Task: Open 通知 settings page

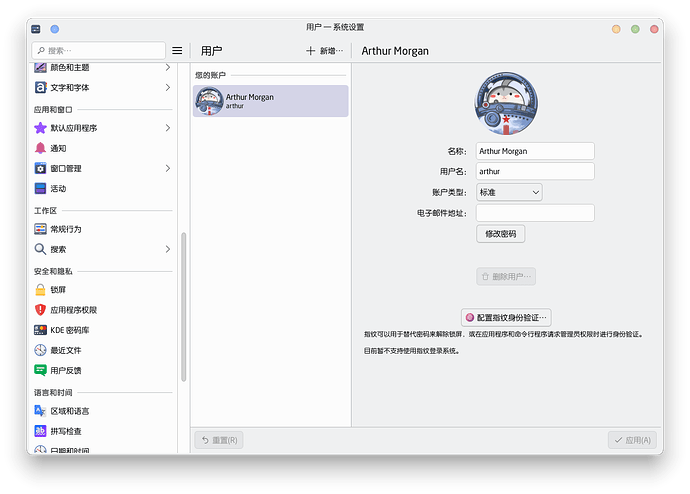Action: point(103,148)
